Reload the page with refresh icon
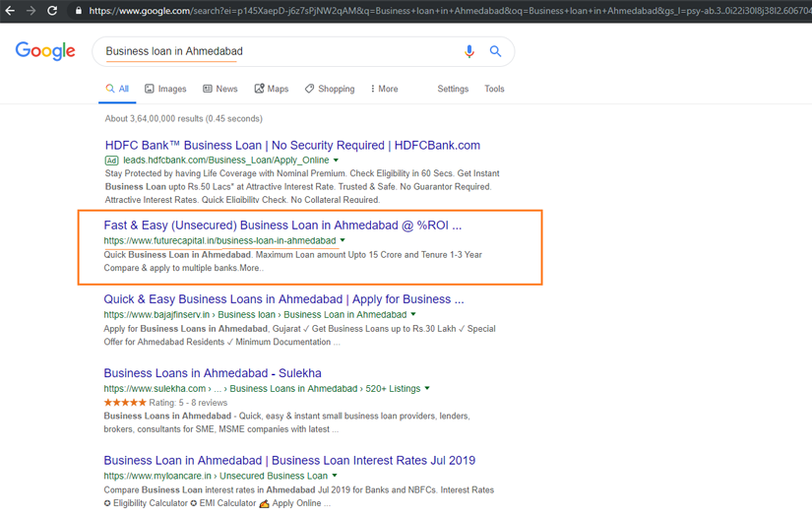The height and width of the screenshot is (517, 812). pyautogui.click(x=52, y=10)
